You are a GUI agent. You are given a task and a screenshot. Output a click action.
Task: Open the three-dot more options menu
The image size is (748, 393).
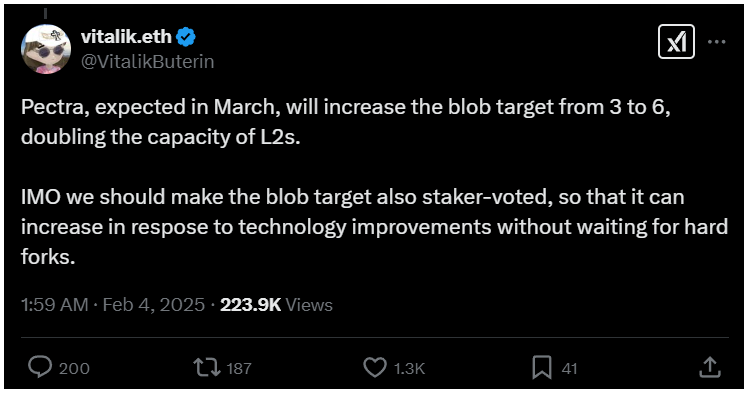(717, 42)
